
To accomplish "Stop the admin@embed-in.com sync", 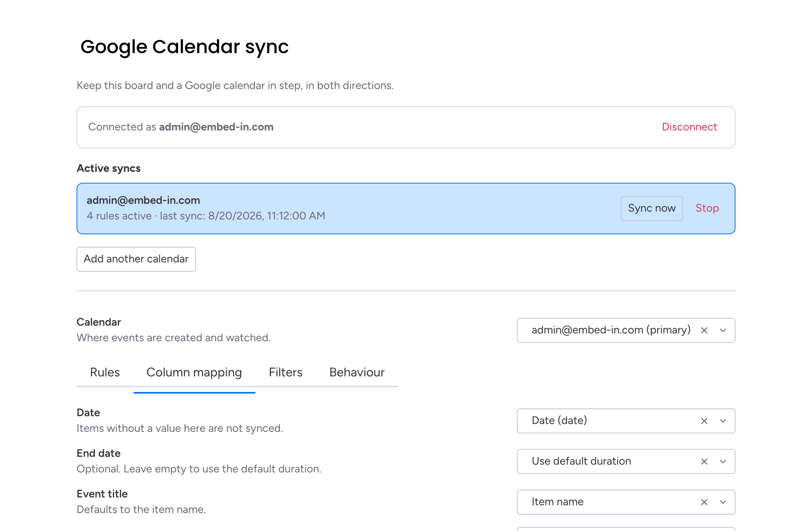I will pos(707,208).
